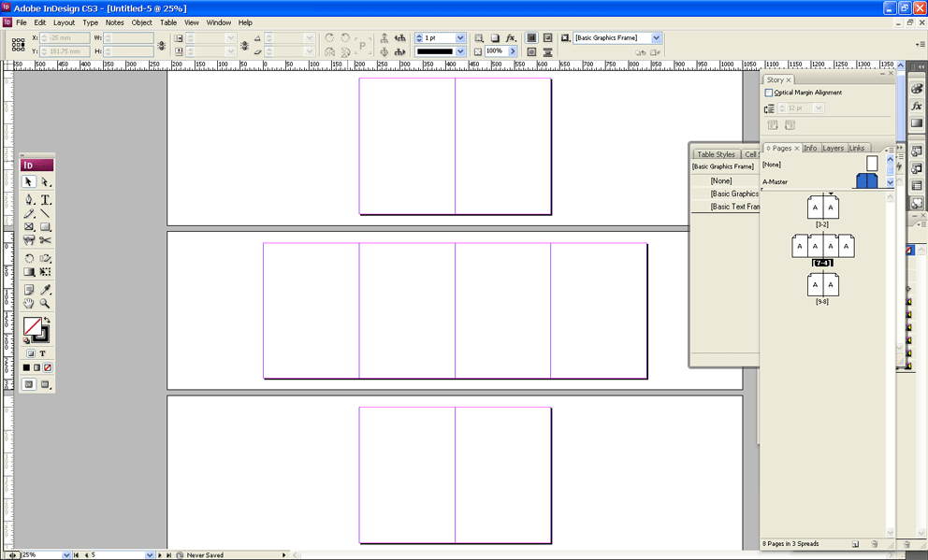The width and height of the screenshot is (928, 560).
Task: Expand the opacity 100% slider arrow
Action: (x=513, y=51)
